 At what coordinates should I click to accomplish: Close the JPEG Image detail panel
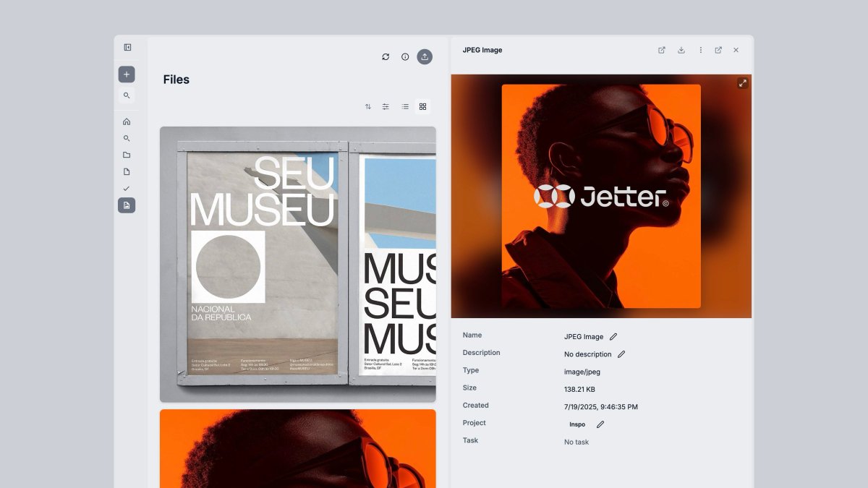point(736,50)
